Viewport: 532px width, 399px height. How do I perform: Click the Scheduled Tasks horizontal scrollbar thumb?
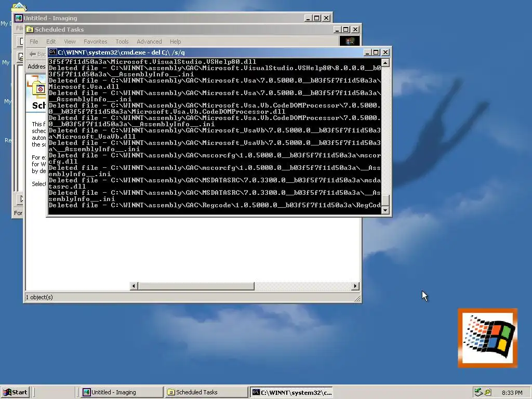tap(196, 286)
